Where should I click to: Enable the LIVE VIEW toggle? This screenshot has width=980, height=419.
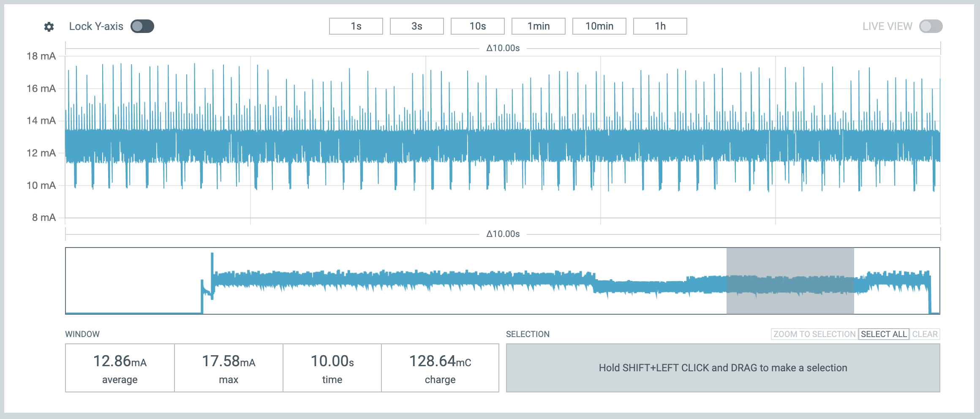pos(931,26)
